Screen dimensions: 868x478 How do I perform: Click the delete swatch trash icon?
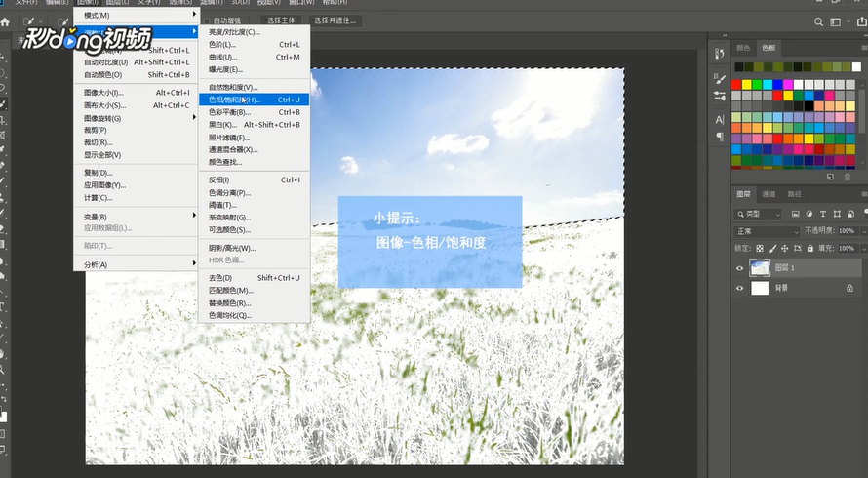(847, 178)
